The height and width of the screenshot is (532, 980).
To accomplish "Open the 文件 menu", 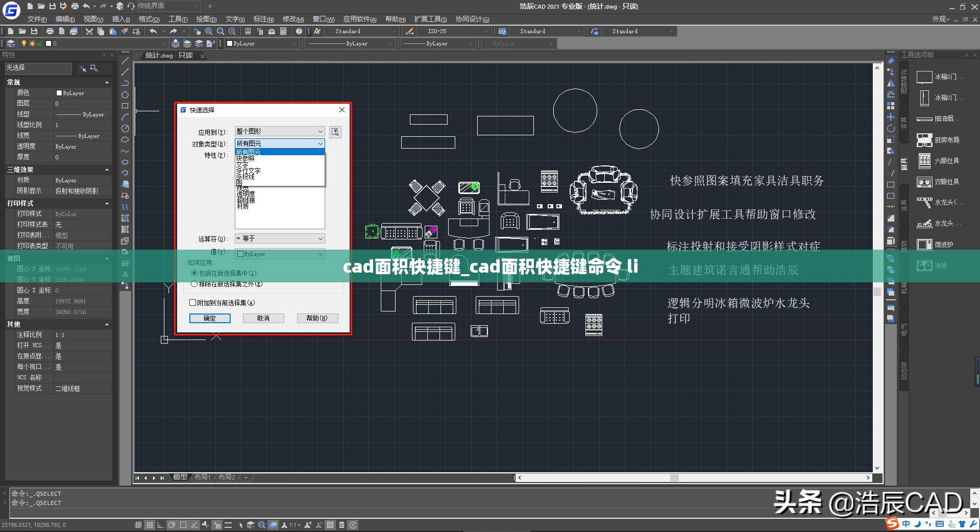I will [x=37, y=19].
